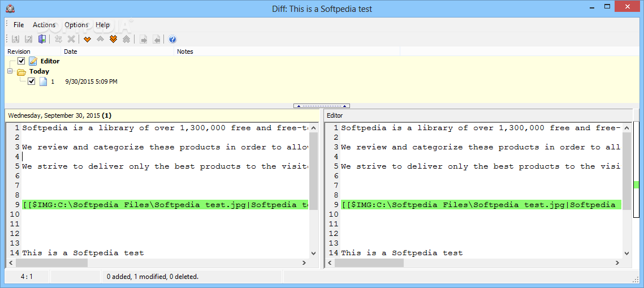Viewport: 644px width, 288px height.
Task: Click the left pane horizontal scroll thumb
Action: (52, 263)
